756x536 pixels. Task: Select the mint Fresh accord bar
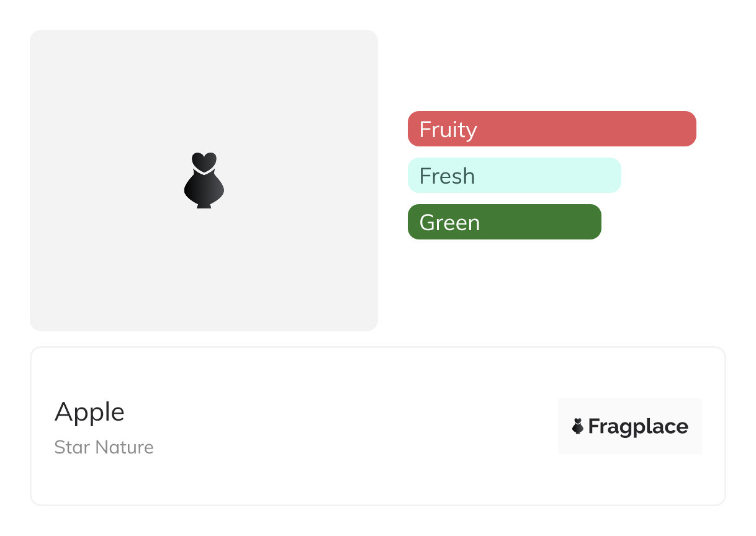[514, 176]
